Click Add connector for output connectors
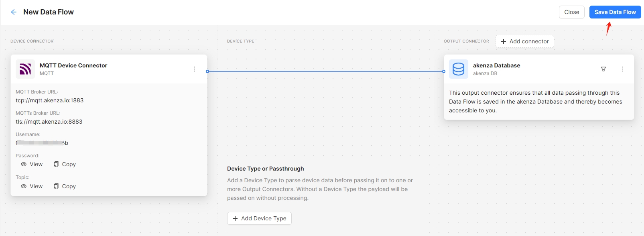The image size is (644, 236). [524, 41]
